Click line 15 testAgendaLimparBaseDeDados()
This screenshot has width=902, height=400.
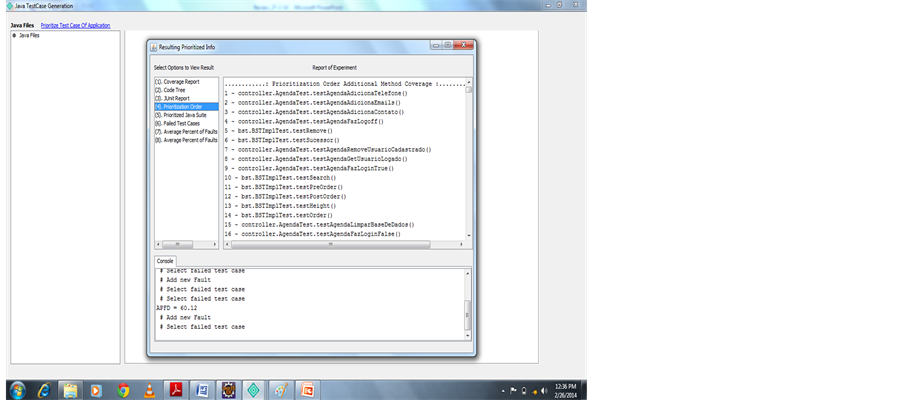pyautogui.click(x=319, y=224)
